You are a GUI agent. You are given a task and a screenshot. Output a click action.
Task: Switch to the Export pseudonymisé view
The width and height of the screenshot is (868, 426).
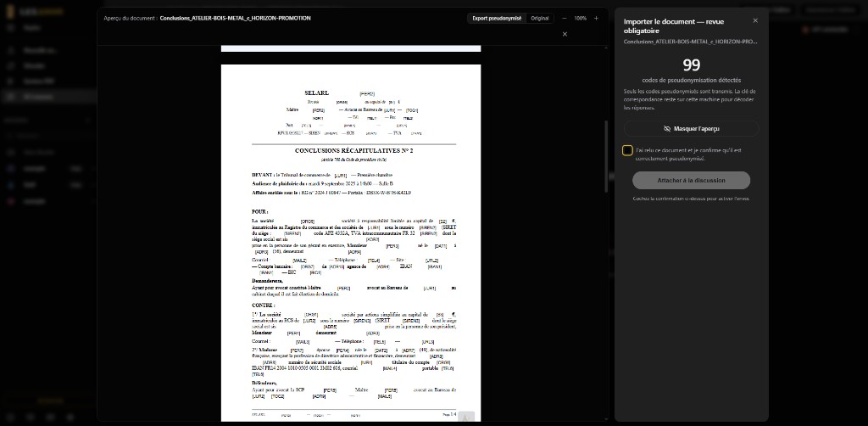497,19
